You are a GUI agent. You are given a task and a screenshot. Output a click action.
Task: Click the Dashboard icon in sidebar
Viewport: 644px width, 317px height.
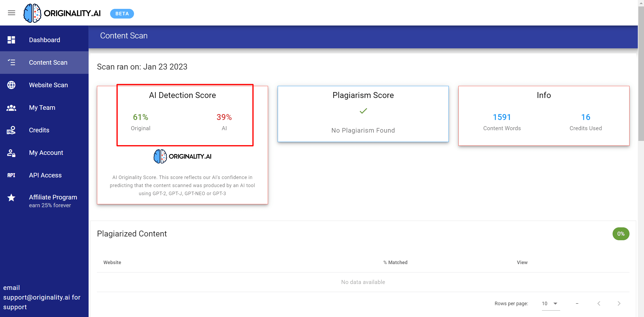tap(11, 40)
